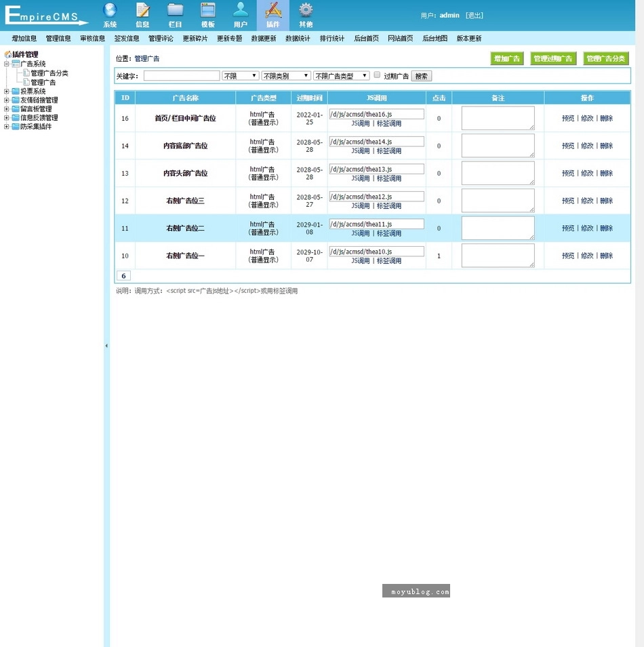Click the 系统 globe icon in header
Screen dimensions: 644x647
(x=110, y=10)
